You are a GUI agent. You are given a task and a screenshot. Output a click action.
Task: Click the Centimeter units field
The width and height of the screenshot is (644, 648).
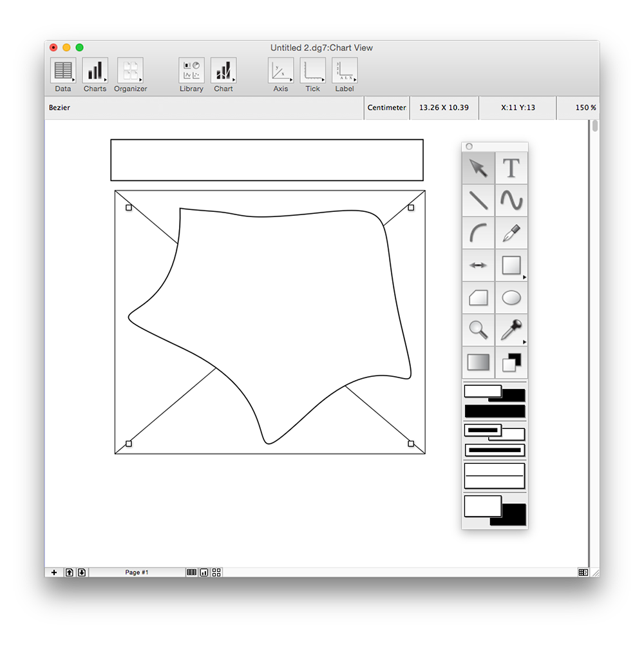386,108
